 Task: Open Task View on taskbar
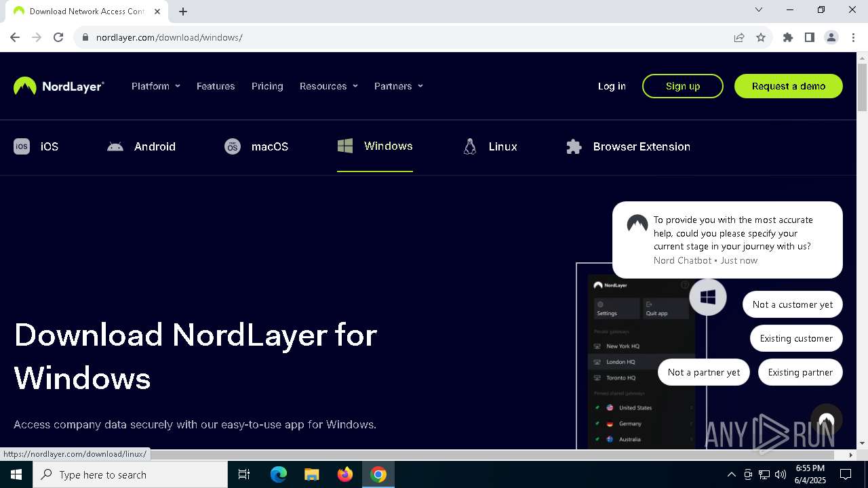coord(244,474)
